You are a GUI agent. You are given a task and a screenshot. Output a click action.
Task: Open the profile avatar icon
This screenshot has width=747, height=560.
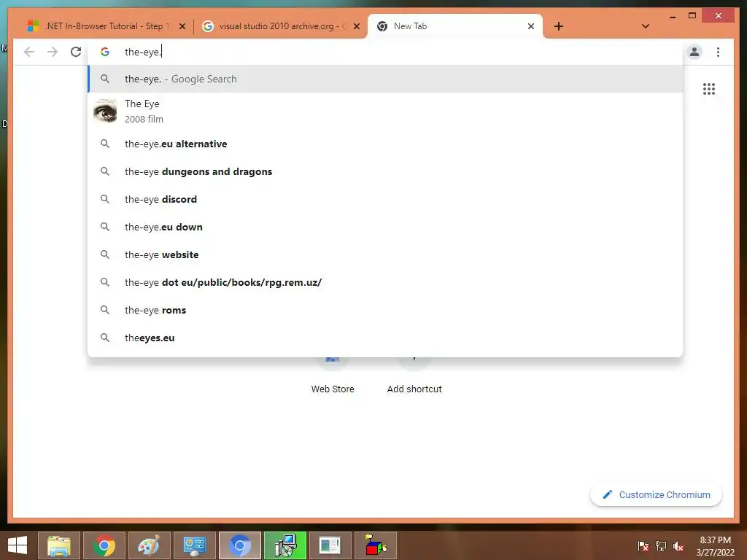pyautogui.click(x=694, y=52)
